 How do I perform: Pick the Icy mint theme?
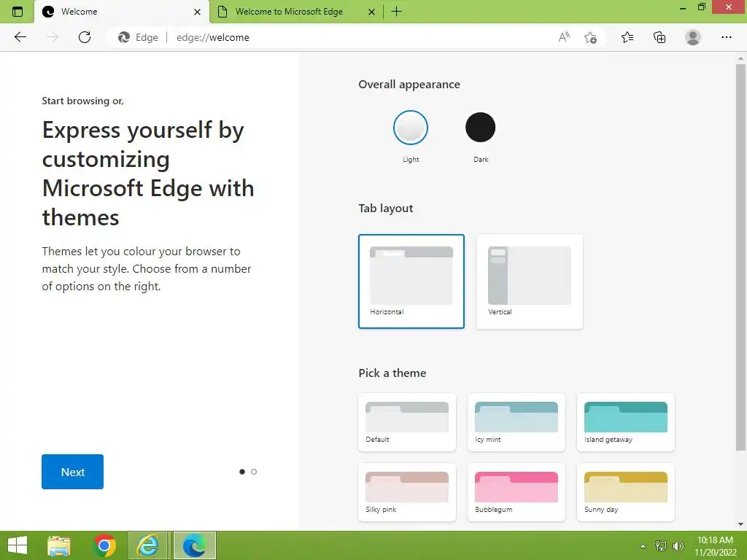pos(516,422)
